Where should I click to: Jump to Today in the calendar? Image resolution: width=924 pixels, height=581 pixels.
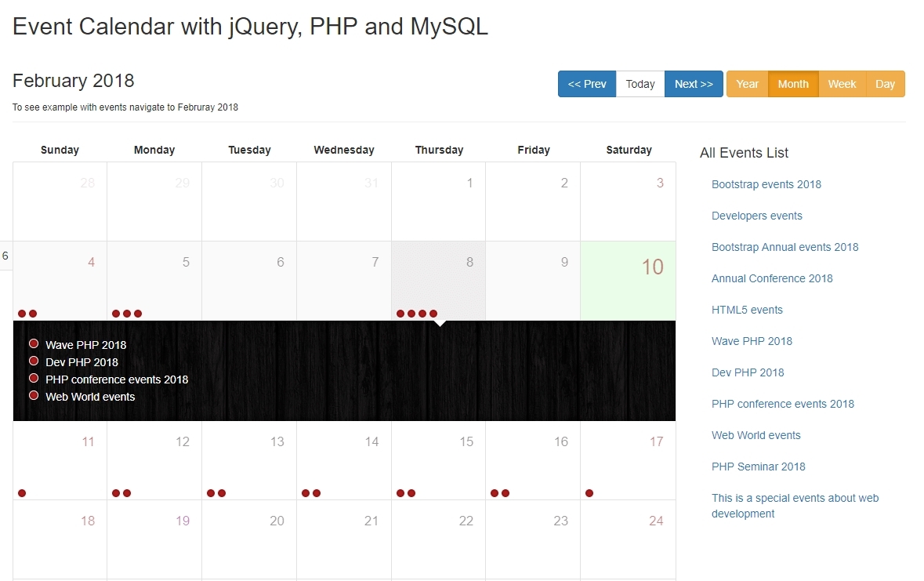click(x=640, y=84)
